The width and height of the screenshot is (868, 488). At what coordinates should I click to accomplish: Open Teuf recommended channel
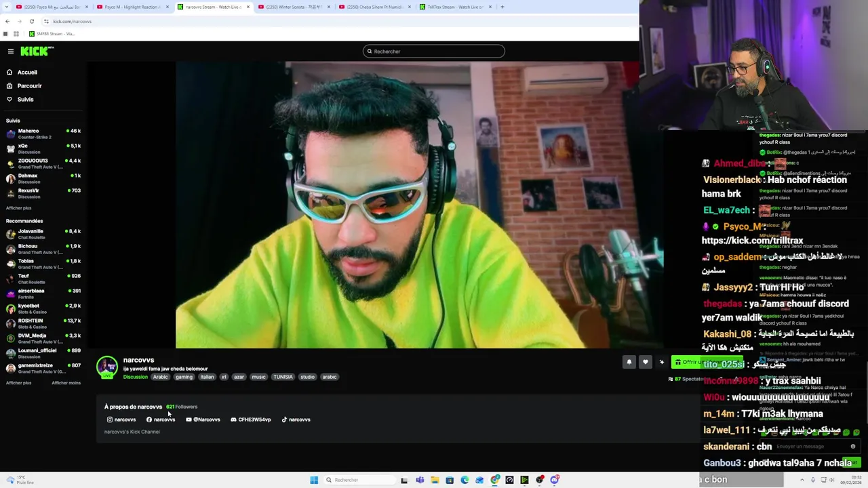[x=43, y=279]
